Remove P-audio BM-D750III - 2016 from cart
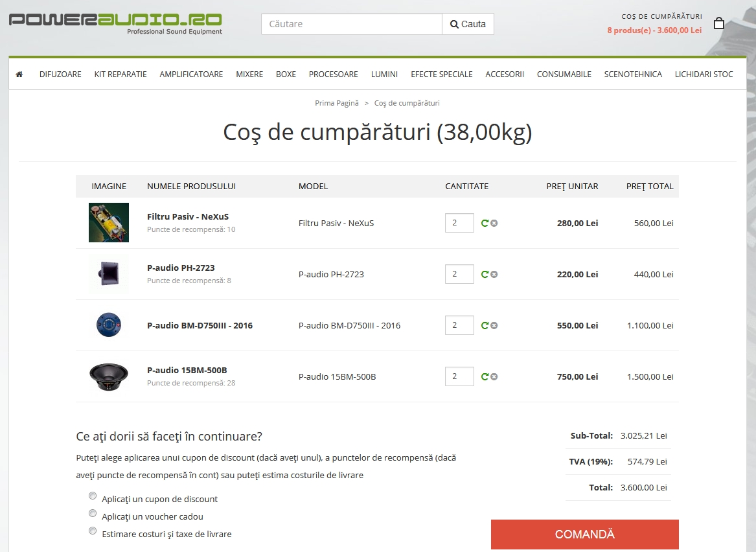 pos(494,325)
